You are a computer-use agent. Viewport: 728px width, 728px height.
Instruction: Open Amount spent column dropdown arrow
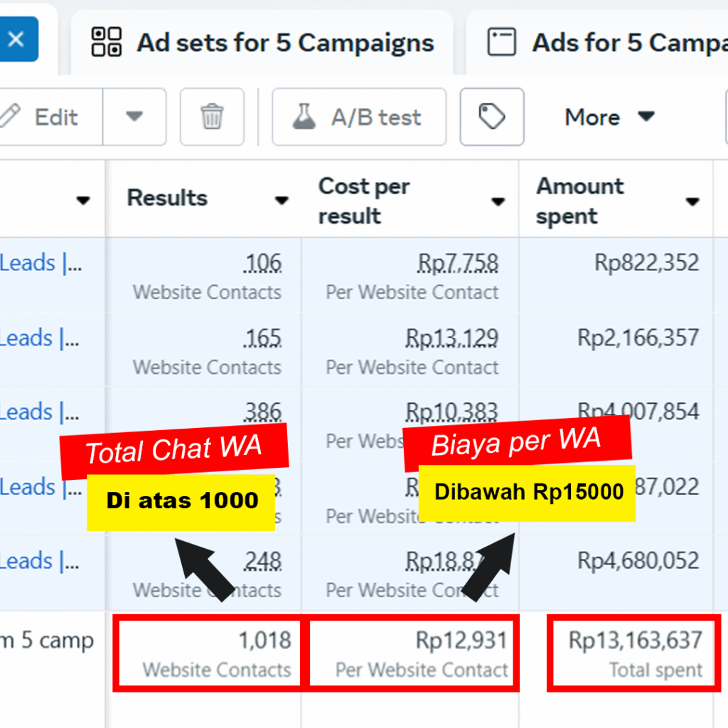tap(692, 202)
